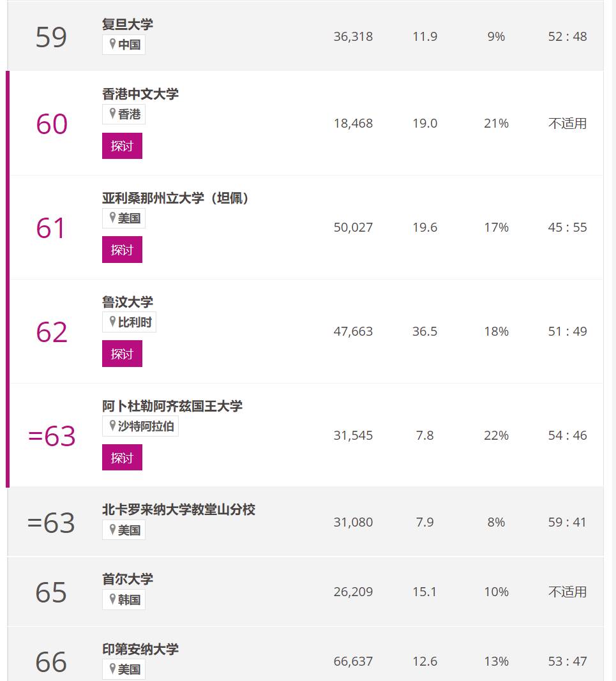This screenshot has width=616, height=681.
Task: Click the 沙特阿拉伯 location tag
Action: point(140,426)
